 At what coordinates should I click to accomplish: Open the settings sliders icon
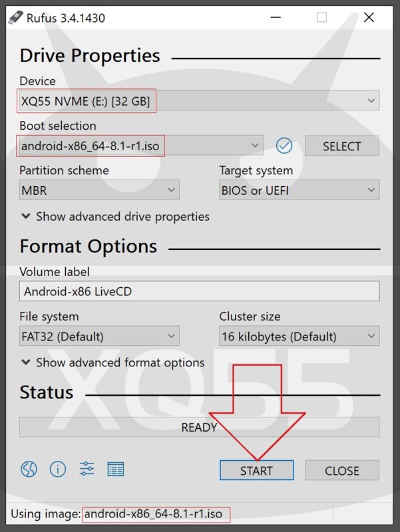point(87,469)
